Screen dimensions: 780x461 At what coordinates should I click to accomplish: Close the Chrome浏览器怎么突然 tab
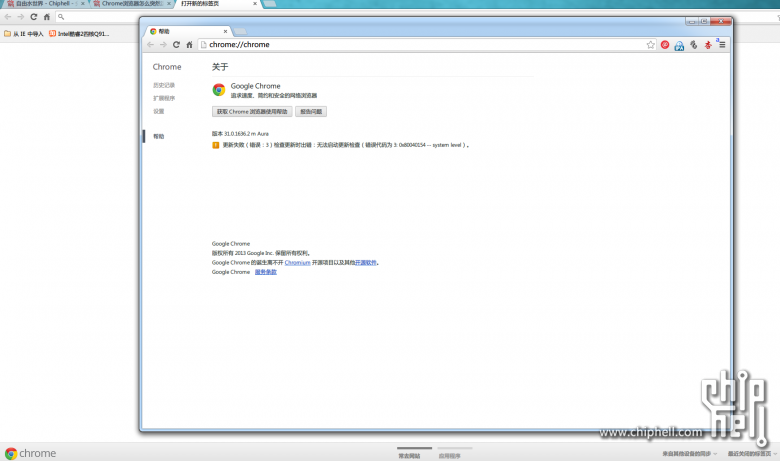(169, 3)
